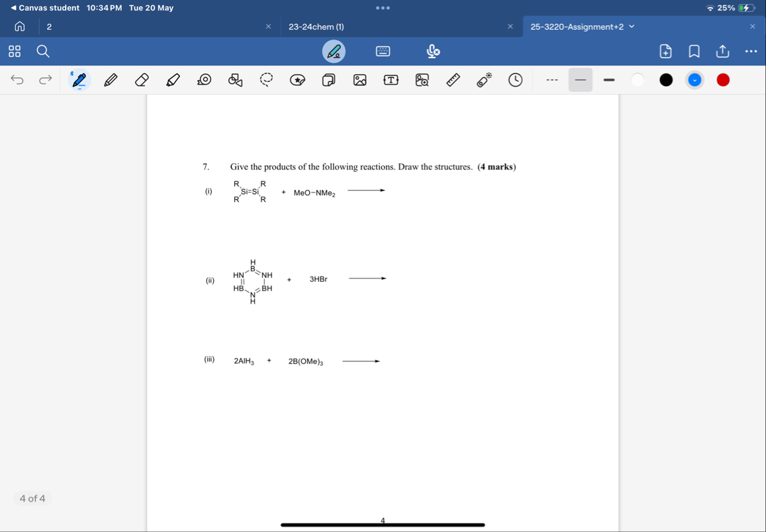Expand the stroke options with three dots
Screen dimensions: 766x532
pos(551,79)
